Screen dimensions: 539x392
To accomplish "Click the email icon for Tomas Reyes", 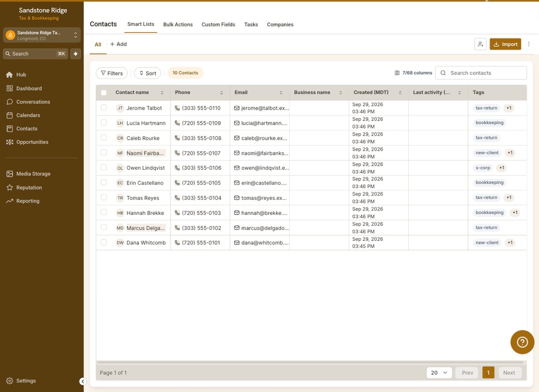I will click(x=236, y=198).
